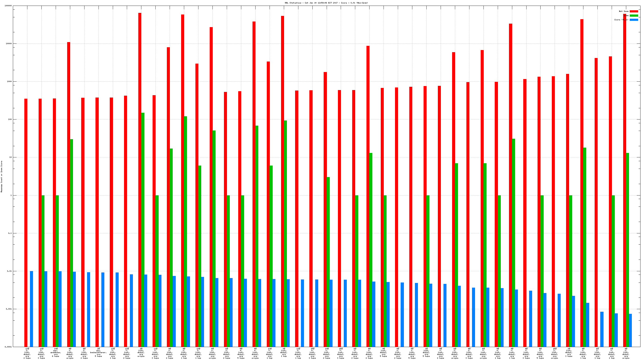Image resolution: width=644 pixels, height=362 pixels.
Task: Click the red Not Spam legend swatch
Action: coord(634,11)
